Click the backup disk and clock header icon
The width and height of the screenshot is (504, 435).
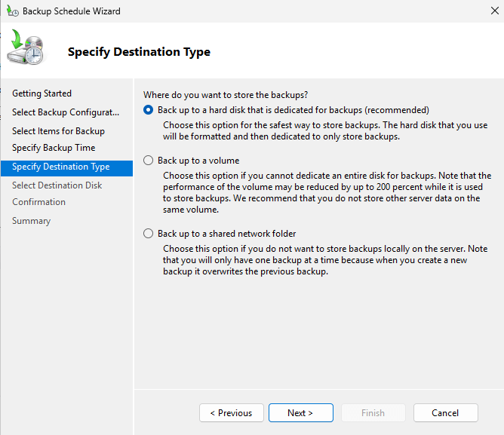26,50
